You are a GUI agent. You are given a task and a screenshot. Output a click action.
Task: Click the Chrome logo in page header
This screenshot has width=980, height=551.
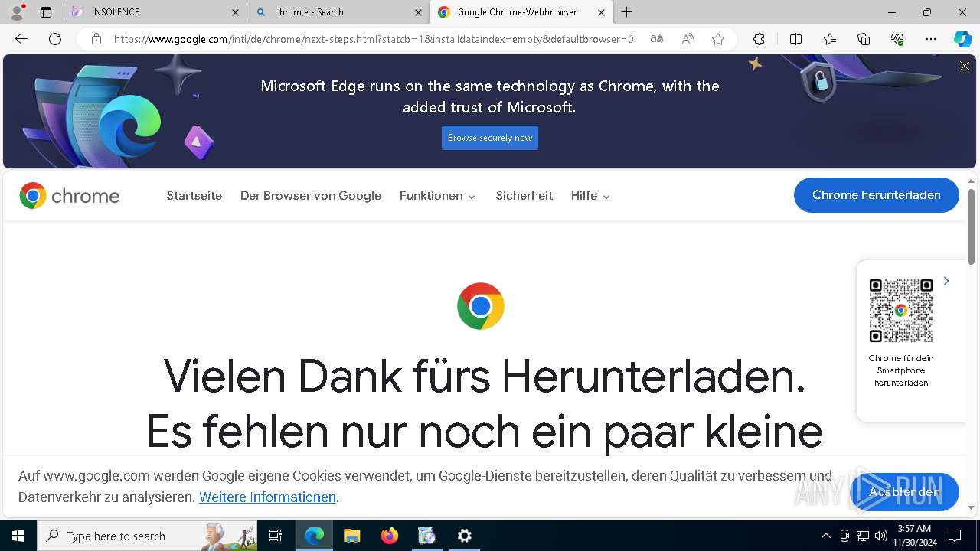pos(70,196)
